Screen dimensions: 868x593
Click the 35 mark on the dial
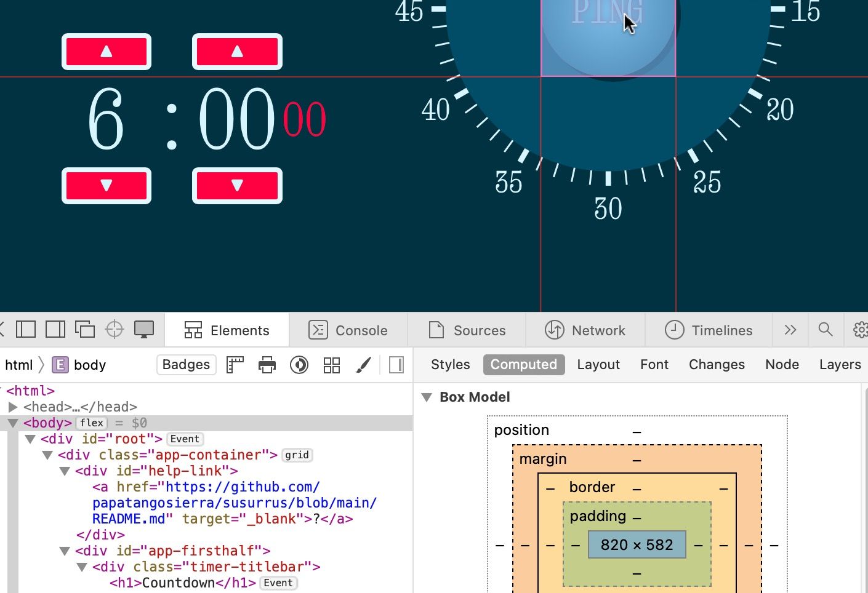(508, 183)
